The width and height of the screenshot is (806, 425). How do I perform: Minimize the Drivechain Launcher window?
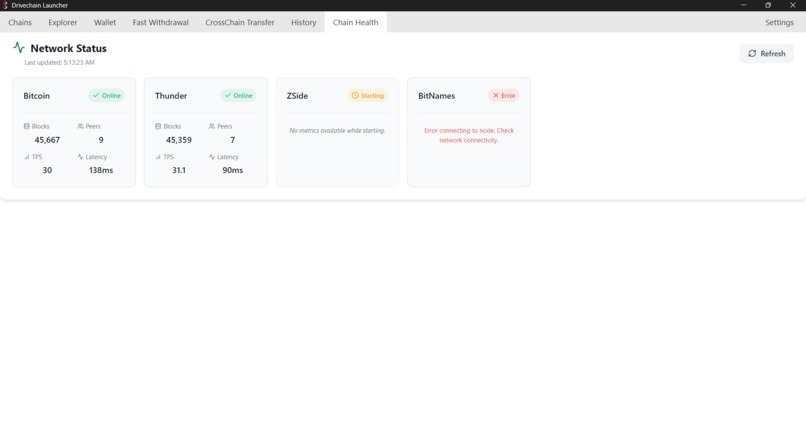(x=743, y=5)
